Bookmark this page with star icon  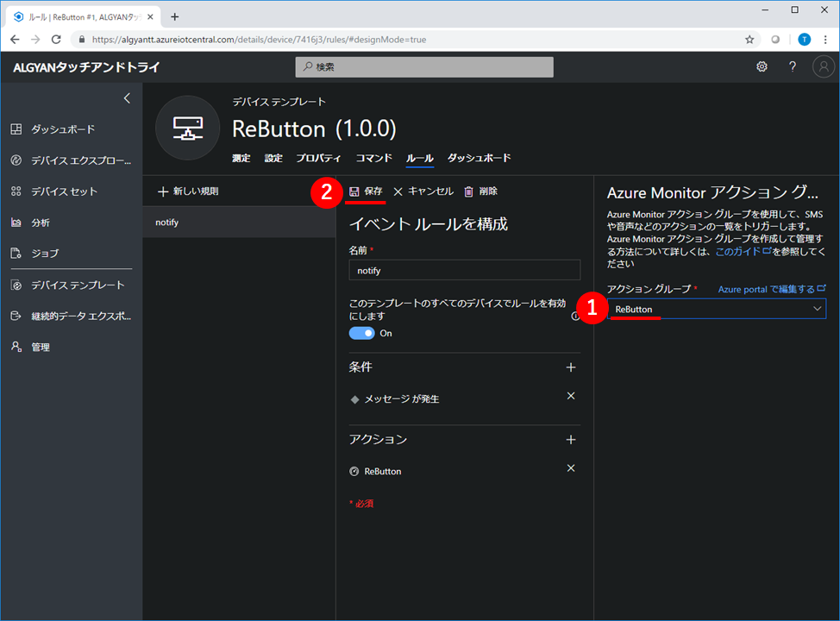point(749,39)
